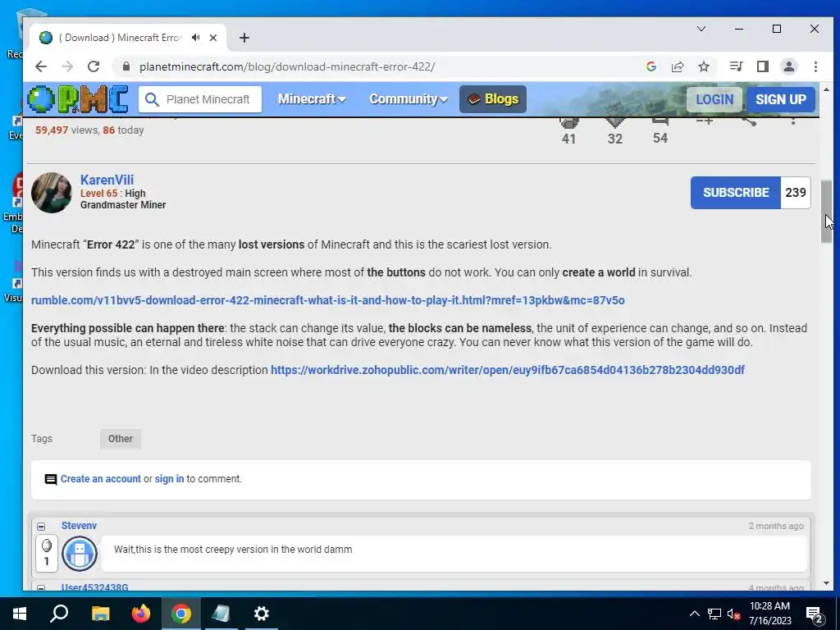The height and width of the screenshot is (630, 840).
Task: Collapse Stevenv's comment with the minus box
Action: [41, 527]
